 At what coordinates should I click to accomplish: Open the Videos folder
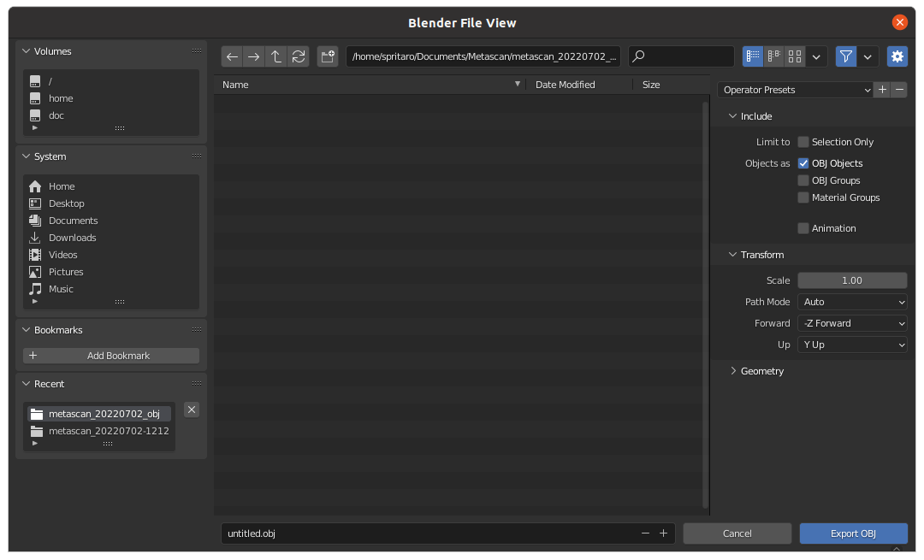pyautogui.click(x=110, y=255)
